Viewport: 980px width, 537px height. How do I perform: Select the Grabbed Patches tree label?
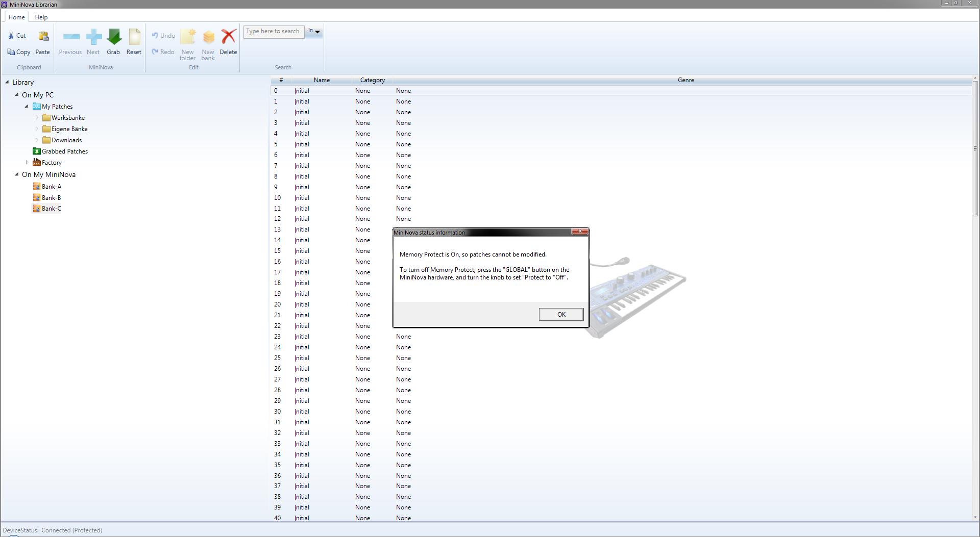[65, 151]
